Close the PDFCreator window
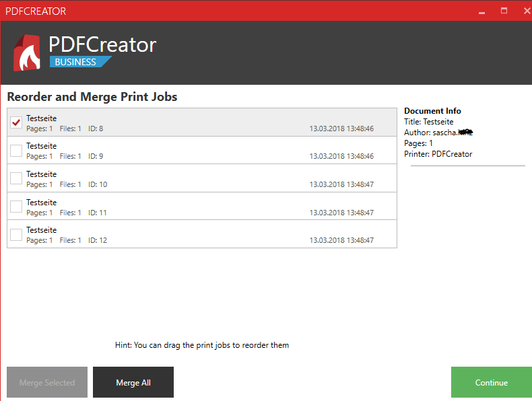The width and height of the screenshot is (532, 401). click(x=527, y=11)
